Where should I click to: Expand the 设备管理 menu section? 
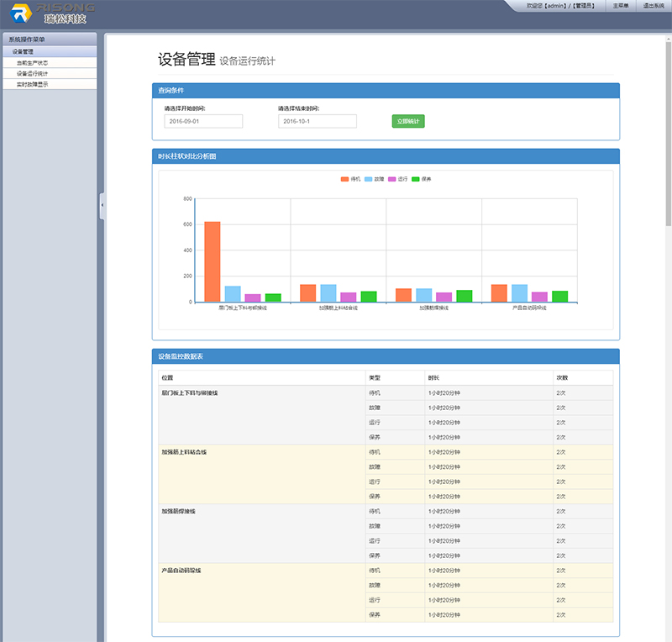point(50,51)
